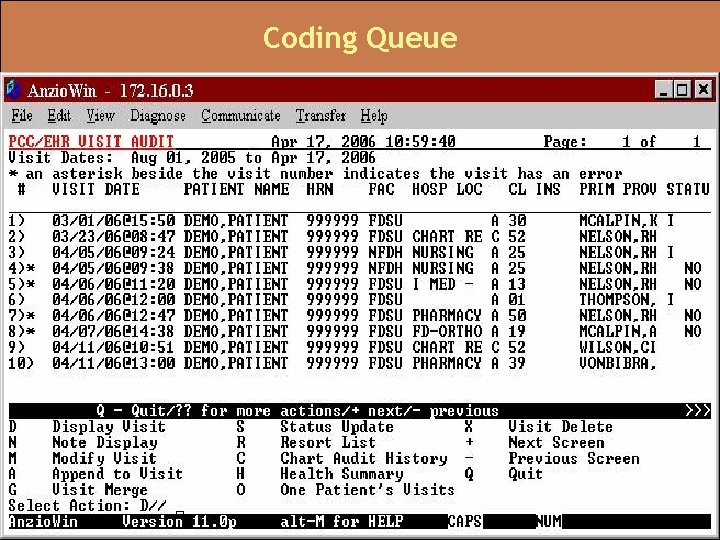
Task: Select visit row 3 dated 04/05/06@09:24
Action: pos(359,252)
